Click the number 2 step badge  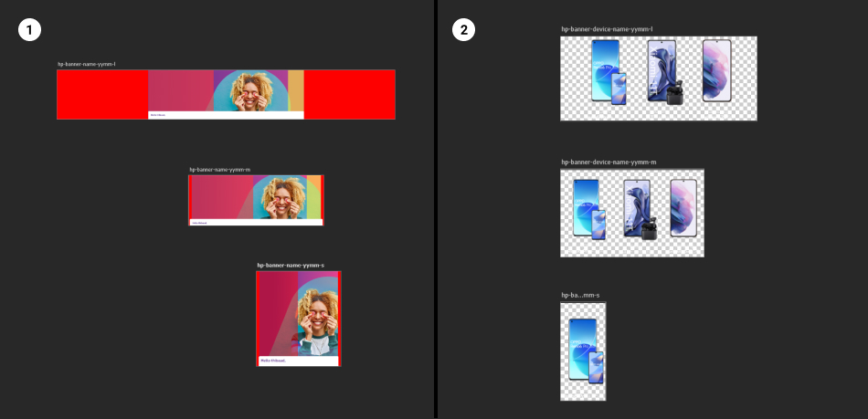pyautogui.click(x=464, y=30)
